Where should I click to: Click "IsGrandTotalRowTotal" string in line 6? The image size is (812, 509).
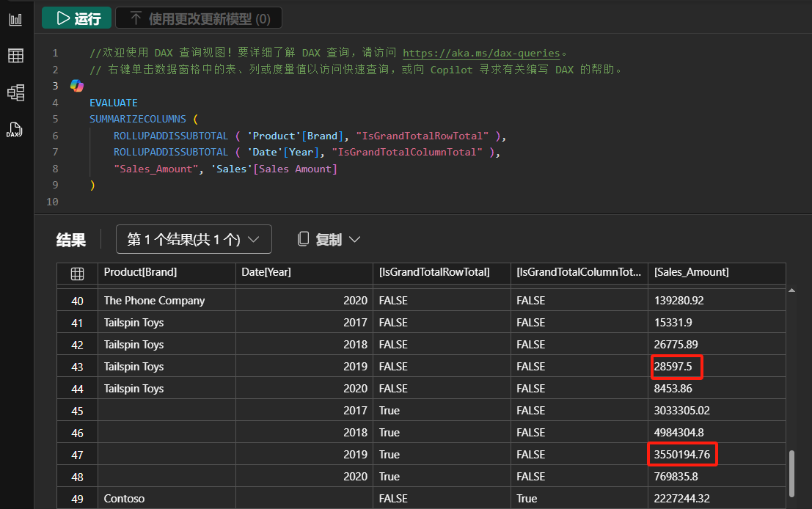(x=422, y=136)
